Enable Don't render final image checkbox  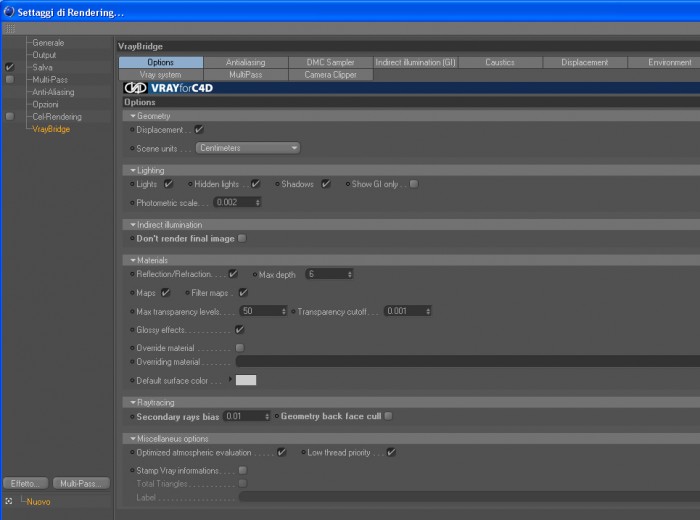pyautogui.click(x=242, y=238)
